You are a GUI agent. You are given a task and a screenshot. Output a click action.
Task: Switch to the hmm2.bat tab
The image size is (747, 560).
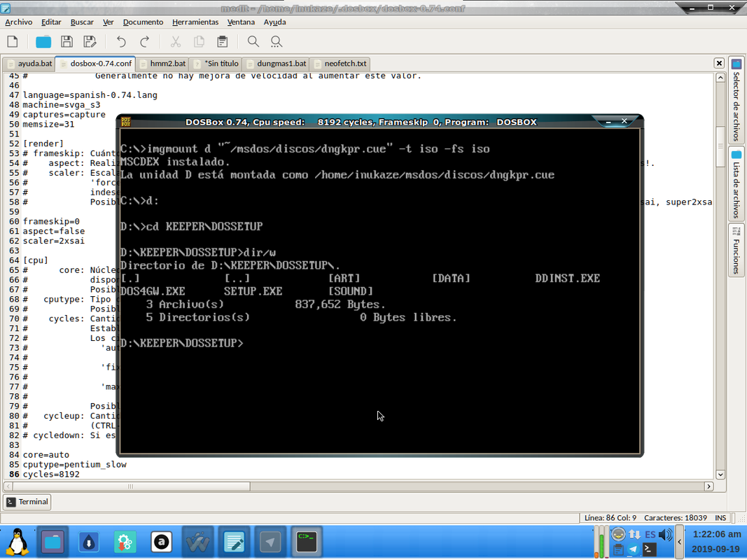click(162, 64)
